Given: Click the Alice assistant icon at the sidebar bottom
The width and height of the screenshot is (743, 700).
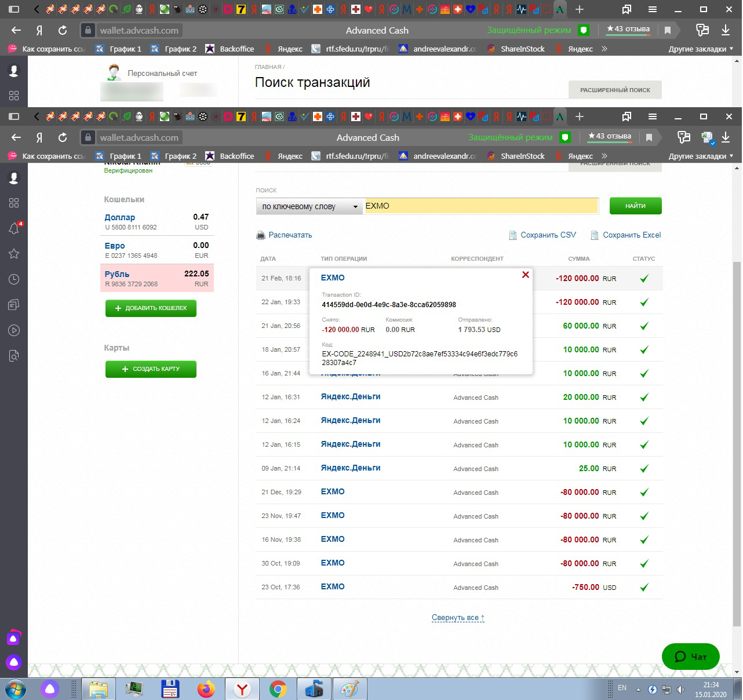Looking at the screenshot, I should (x=14, y=662).
